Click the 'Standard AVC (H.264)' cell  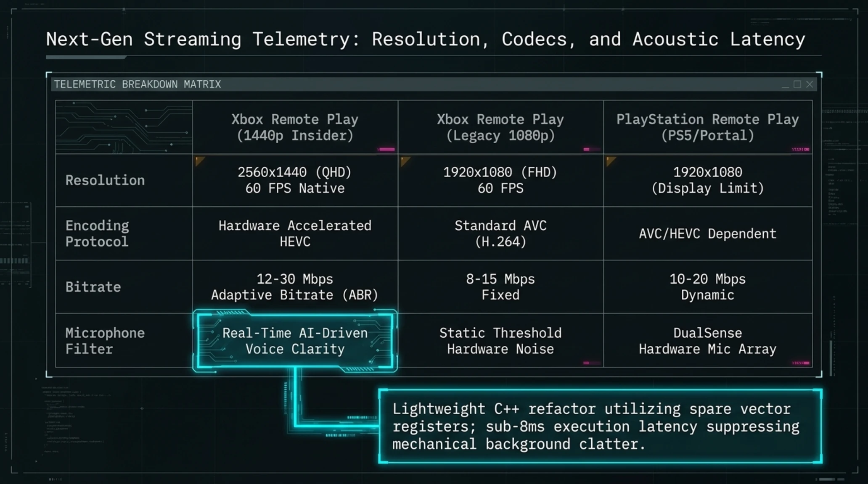pyautogui.click(x=500, y=234)
